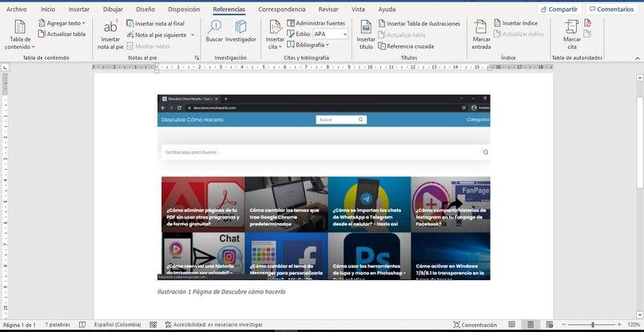Open the Nota al pie siguiente dropdown arrow

tap(193, 35)
